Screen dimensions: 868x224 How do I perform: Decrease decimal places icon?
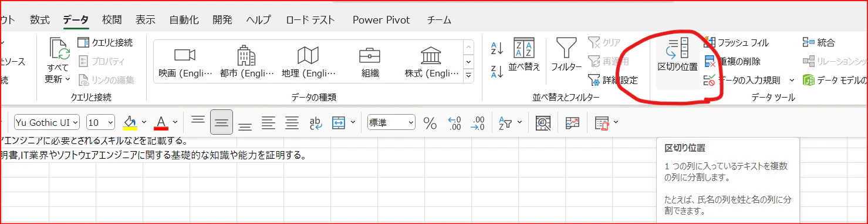click(x=478, y=122)
